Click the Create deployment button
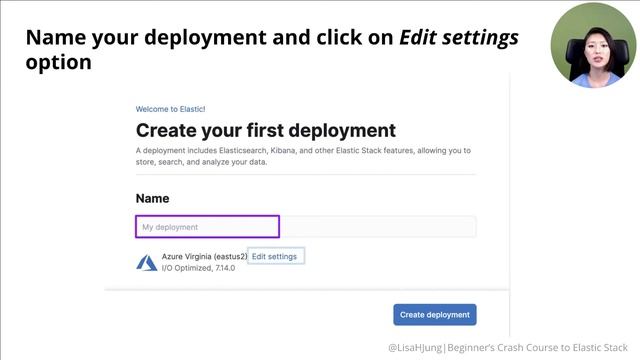 (x=435, y=315)
